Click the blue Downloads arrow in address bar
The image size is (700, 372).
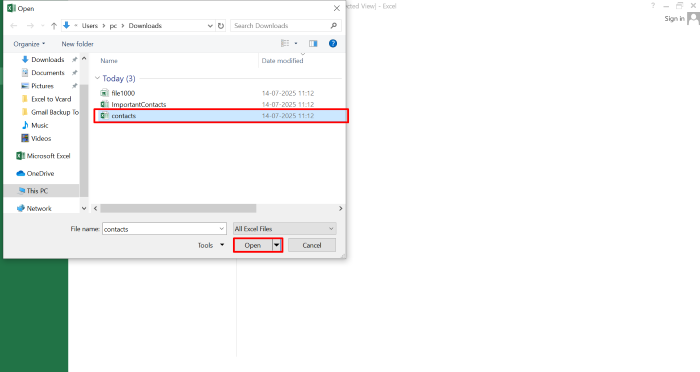pos(67,25)
